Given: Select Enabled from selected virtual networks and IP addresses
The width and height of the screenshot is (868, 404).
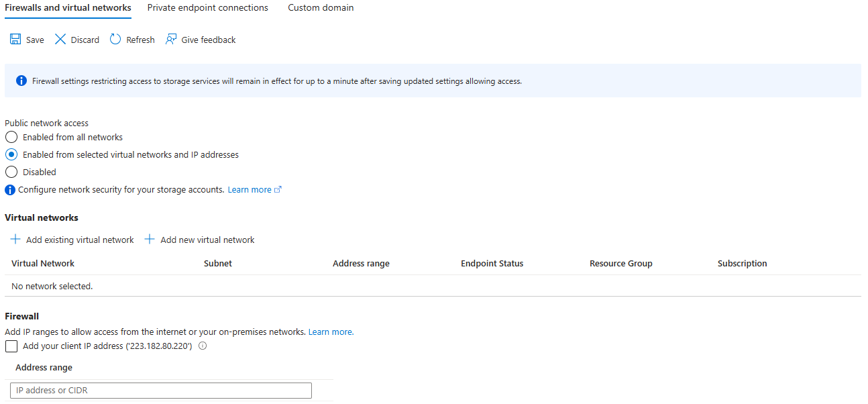Looking at the screenshot, I should [x=11, y=154].
